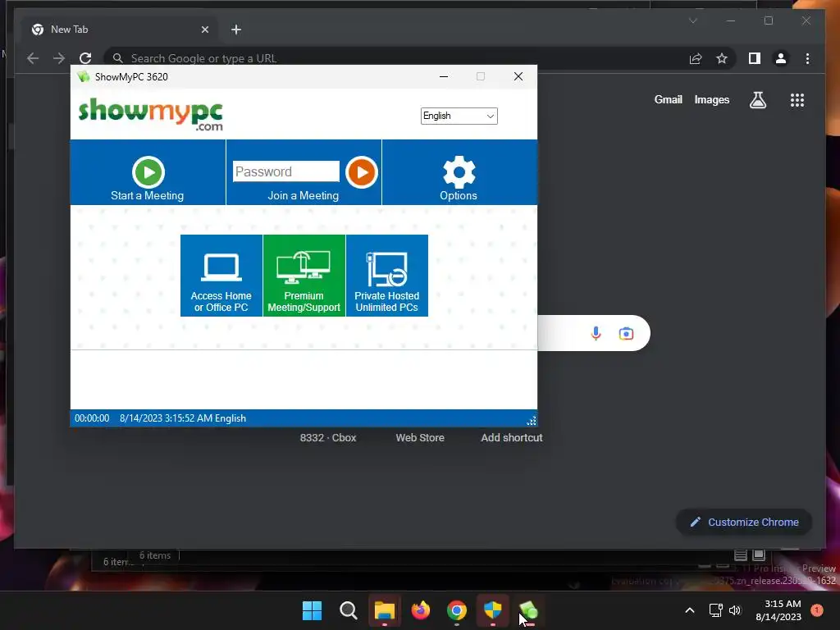Open the Chrome profile icon
The height and width of the screenshot is (630, 840).
pyautogui.click(x=781, y=58)
